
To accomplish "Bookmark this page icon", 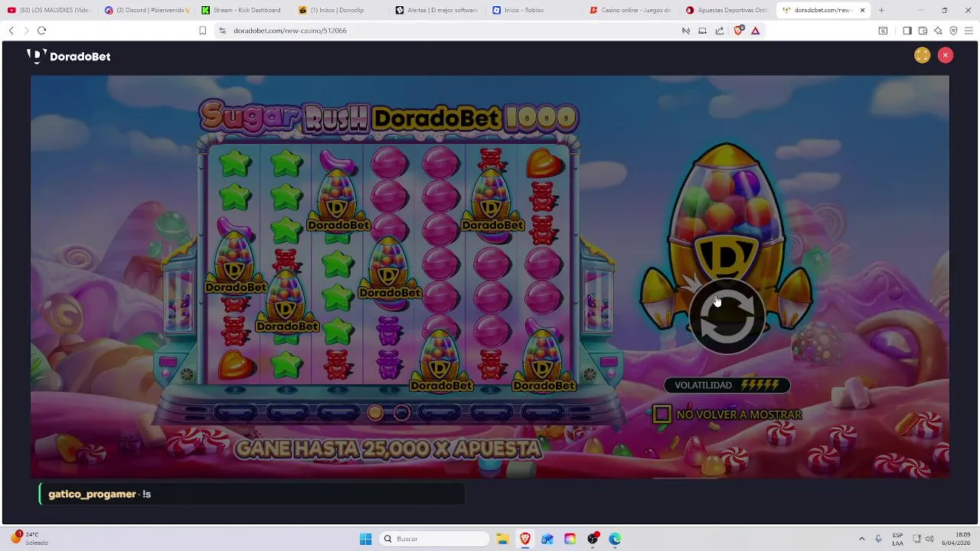I will pos(202,31).
